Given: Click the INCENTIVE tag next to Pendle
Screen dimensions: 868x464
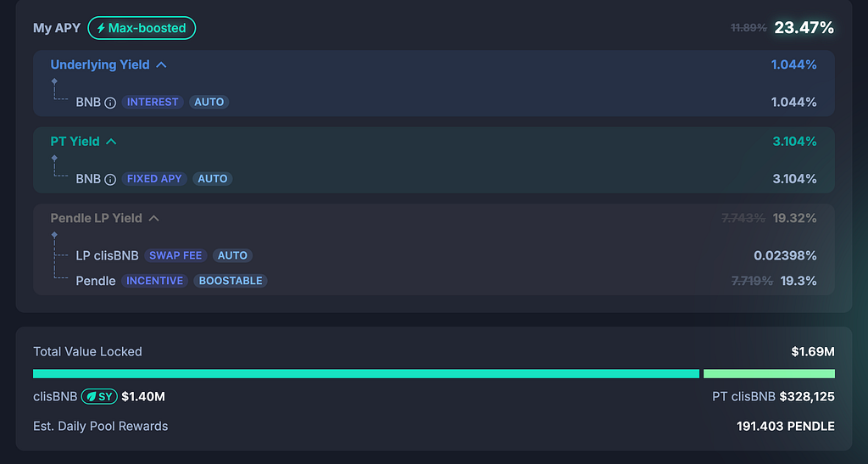Looking at the screenshot, I should point(154,281).
